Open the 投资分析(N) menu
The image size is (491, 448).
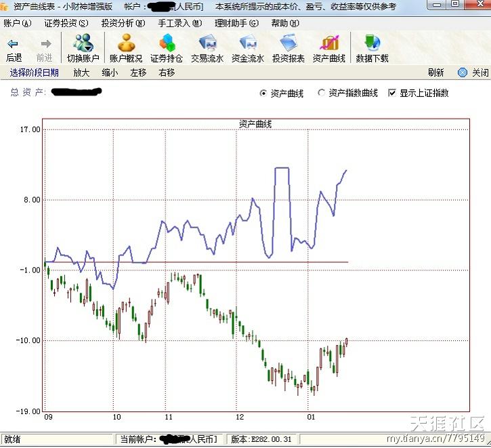tap(123, 22)
